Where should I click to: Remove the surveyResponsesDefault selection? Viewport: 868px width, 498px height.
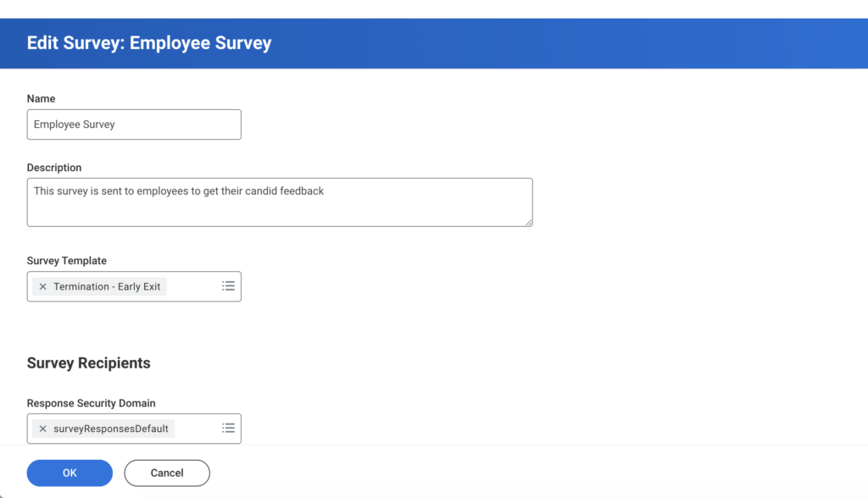tap(43, 429)
